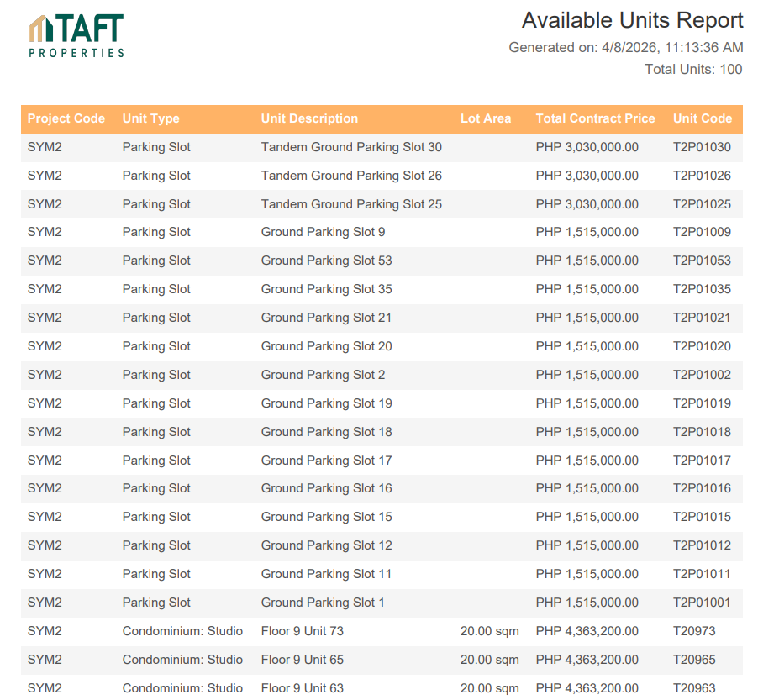The height and width of the screenshot is (700, 758).
Task: Click the Unit Type column header
Action: point(151,118)
